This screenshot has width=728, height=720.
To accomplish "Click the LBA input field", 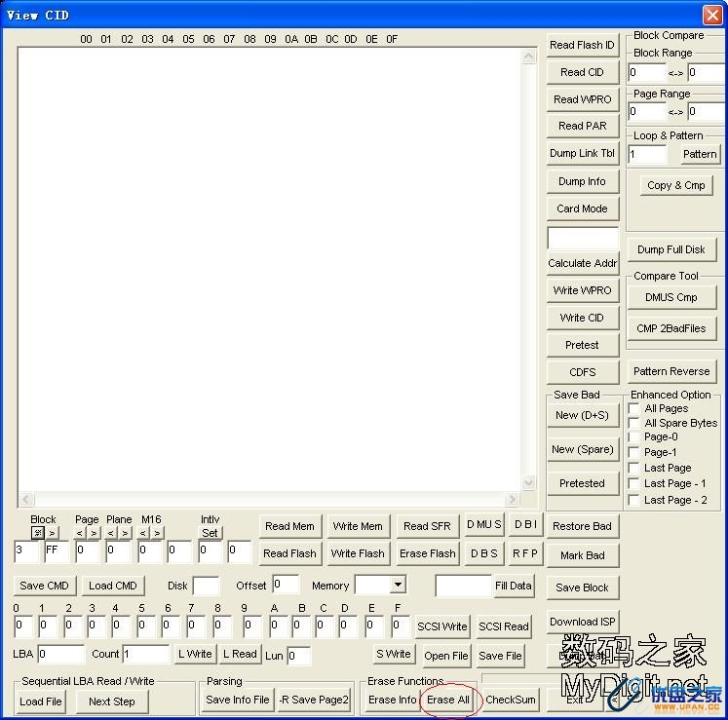I will tap(60, 654).
